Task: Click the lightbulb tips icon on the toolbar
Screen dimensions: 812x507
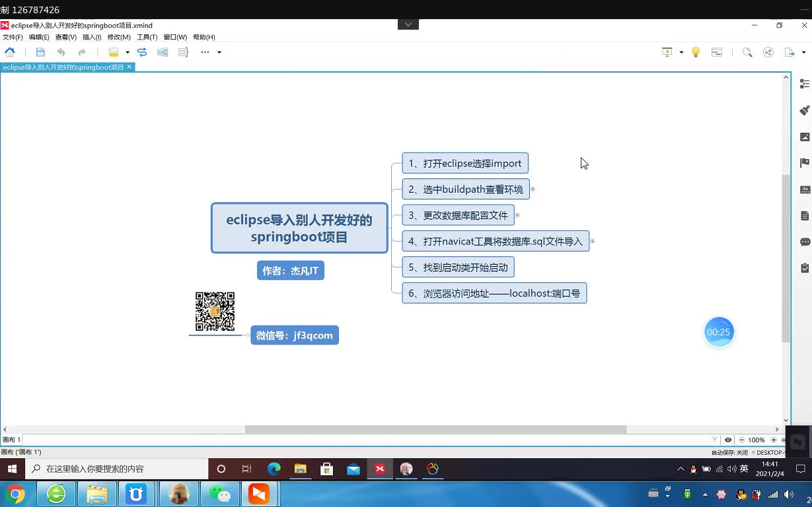Action: point(695,52)
